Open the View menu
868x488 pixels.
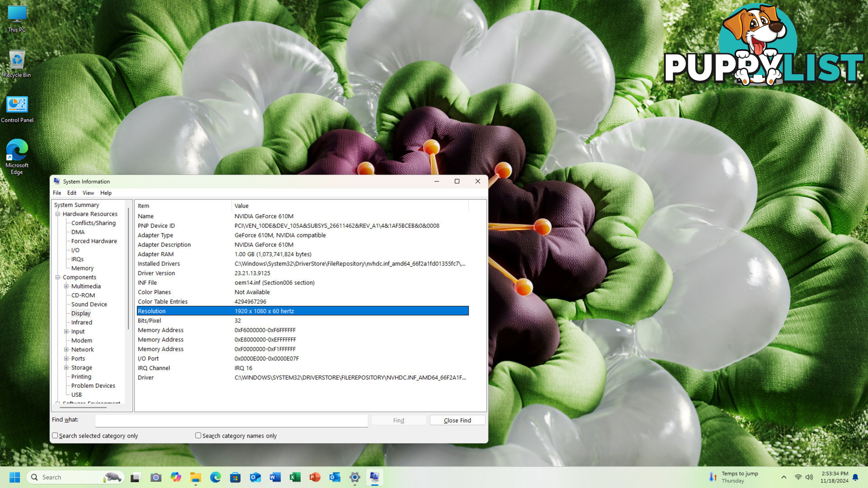(88, 193)
